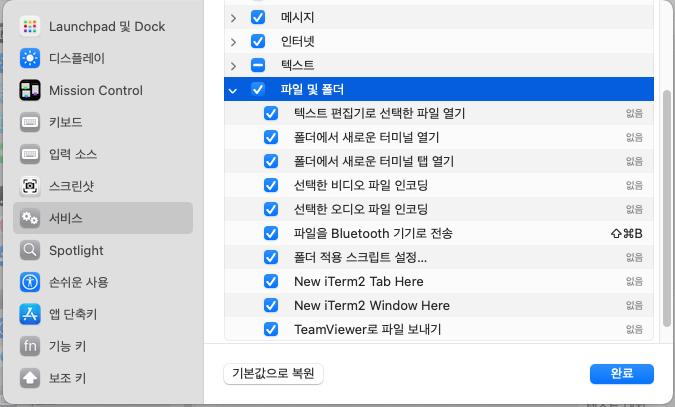Click the 완료 button
The image size is (675, 407).
622,373
